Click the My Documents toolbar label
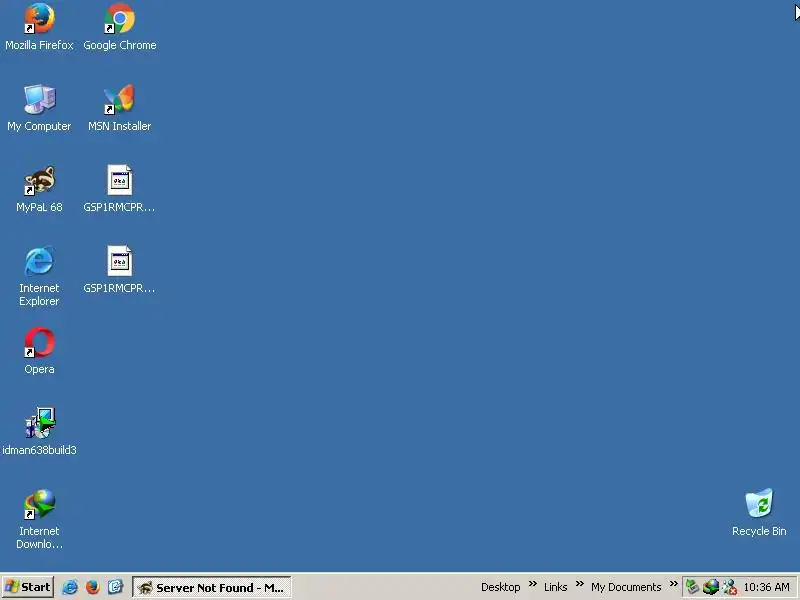The width and height of the screenshot is (800, 600). (x=626, y=587)
